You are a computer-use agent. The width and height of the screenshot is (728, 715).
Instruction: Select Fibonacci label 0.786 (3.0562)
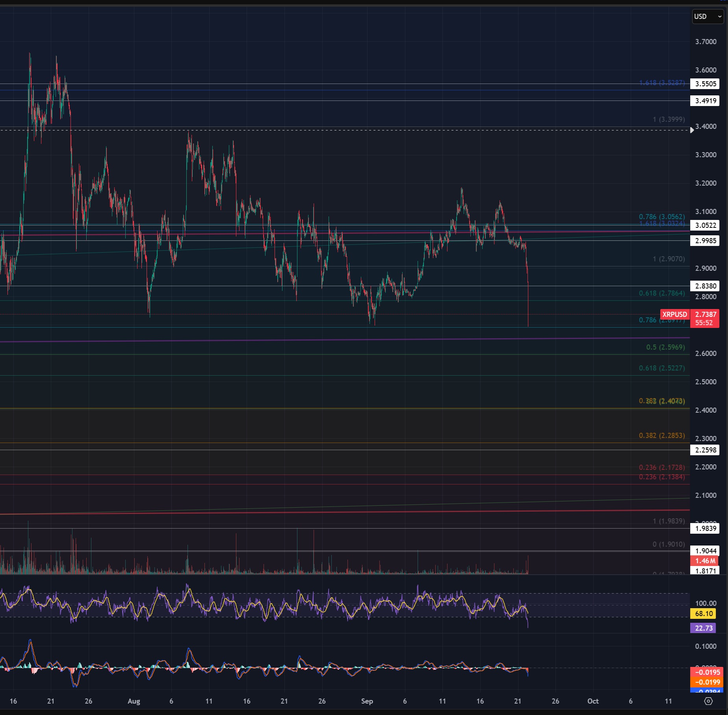(x=662, y=217)
